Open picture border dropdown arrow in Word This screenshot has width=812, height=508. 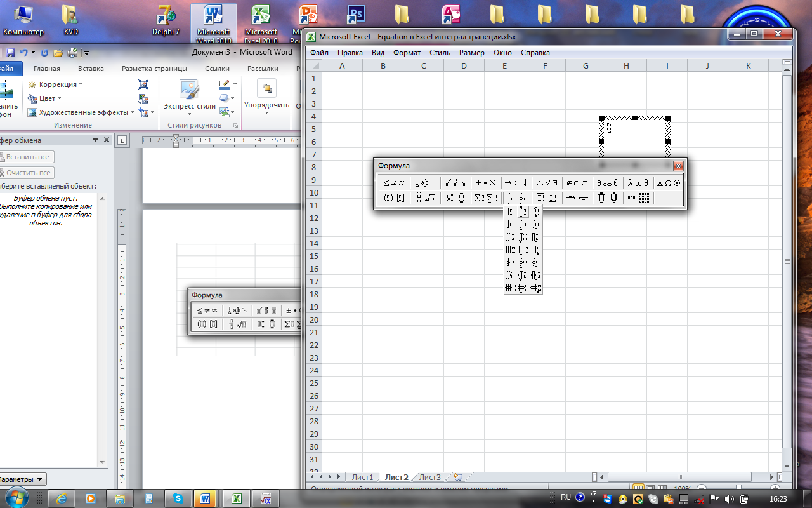(x=235, y=84)
